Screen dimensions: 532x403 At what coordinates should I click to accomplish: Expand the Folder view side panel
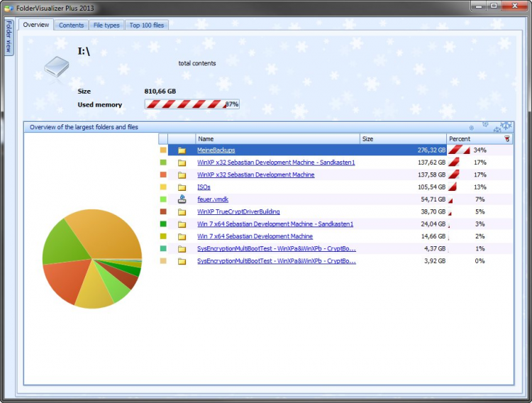pyautogui.click(x=9, y=37)
